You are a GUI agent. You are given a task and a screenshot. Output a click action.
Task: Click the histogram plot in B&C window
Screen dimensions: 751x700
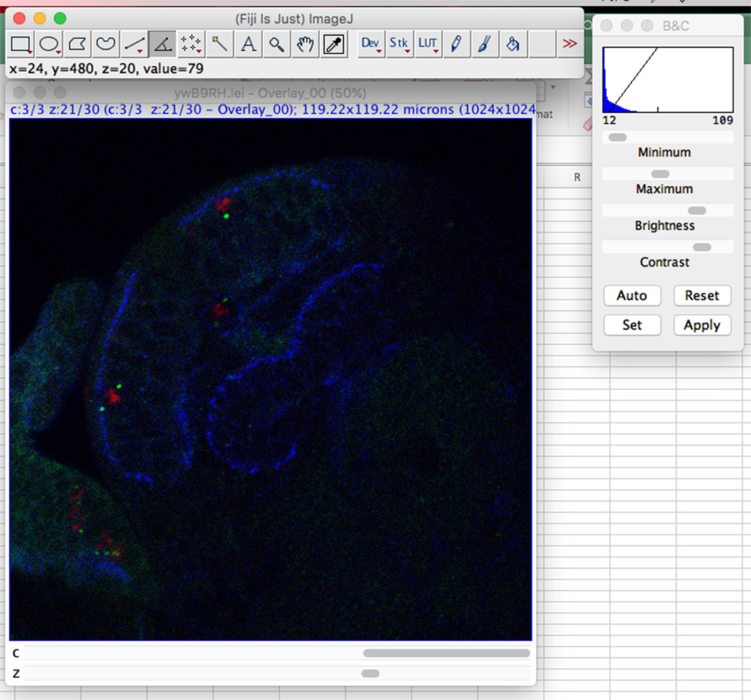coord(668,80)
